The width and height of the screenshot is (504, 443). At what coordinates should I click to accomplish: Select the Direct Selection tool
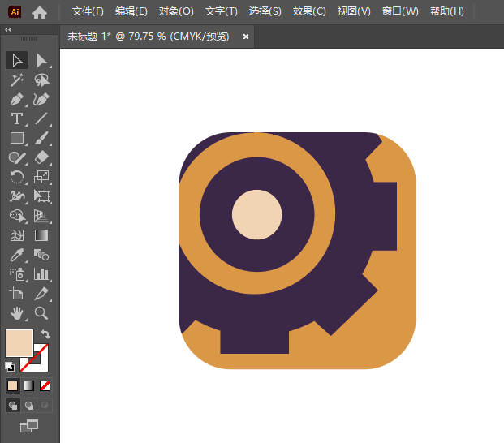click(41, 60)
